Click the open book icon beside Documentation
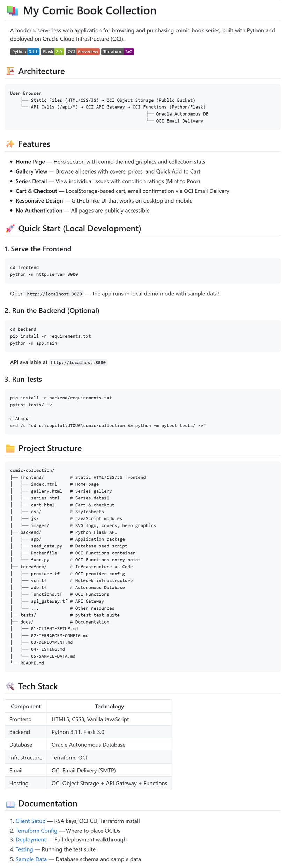Viewport: 283px width, 868px height. [10, 804]
